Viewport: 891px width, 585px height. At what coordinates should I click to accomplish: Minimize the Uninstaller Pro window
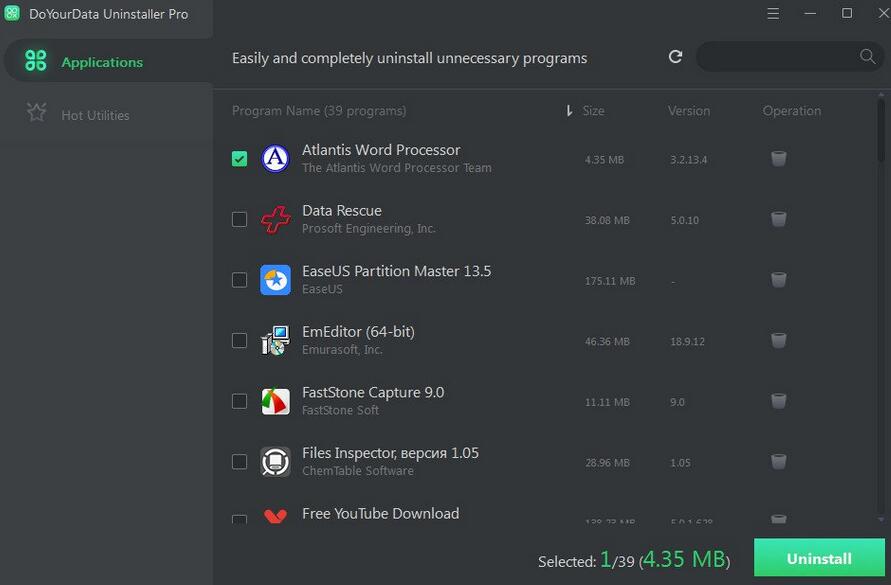pos(810,13)
